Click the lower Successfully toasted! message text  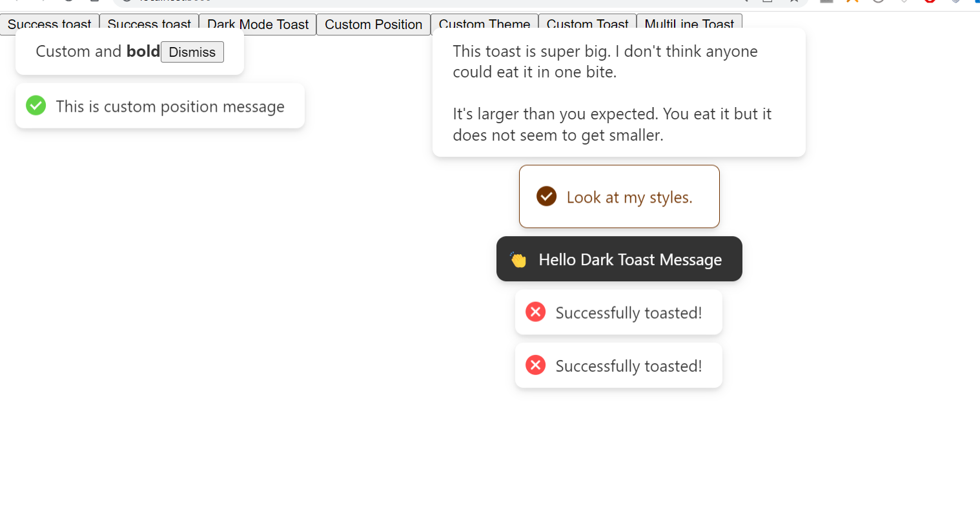pyautogui.click(x=629, y=366)
